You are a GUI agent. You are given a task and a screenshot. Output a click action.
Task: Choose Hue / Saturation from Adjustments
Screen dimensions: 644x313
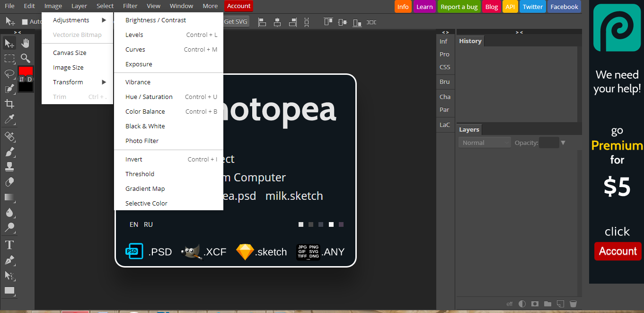point(149,97)
